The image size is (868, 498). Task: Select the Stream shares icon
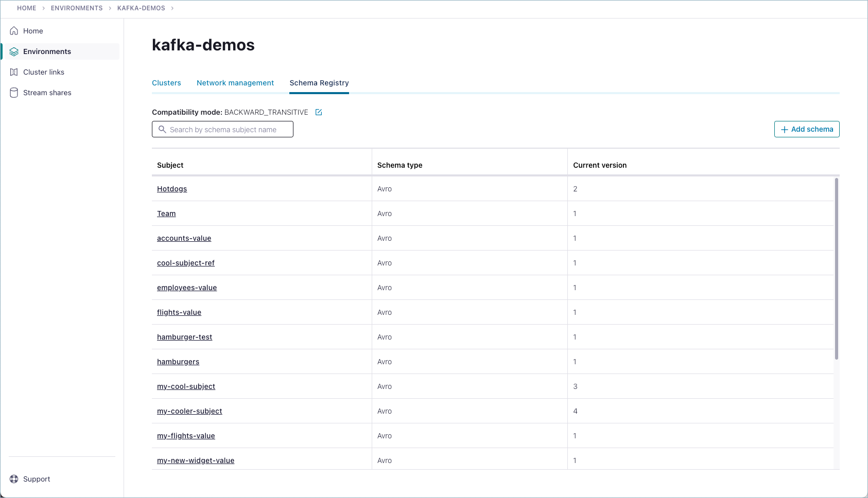14,93
